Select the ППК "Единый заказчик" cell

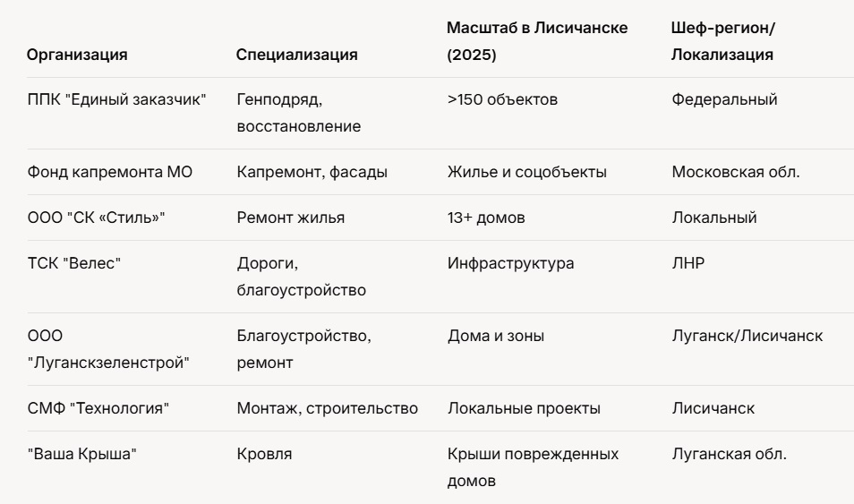click(116, 99)
